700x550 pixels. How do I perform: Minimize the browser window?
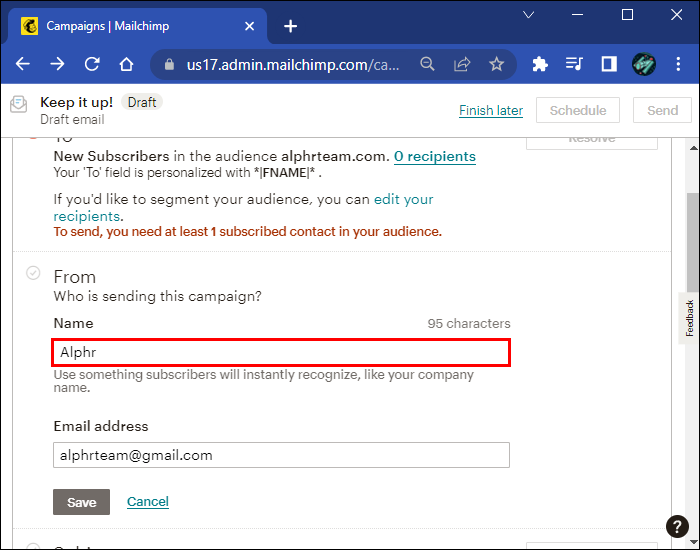click(577, 15)
